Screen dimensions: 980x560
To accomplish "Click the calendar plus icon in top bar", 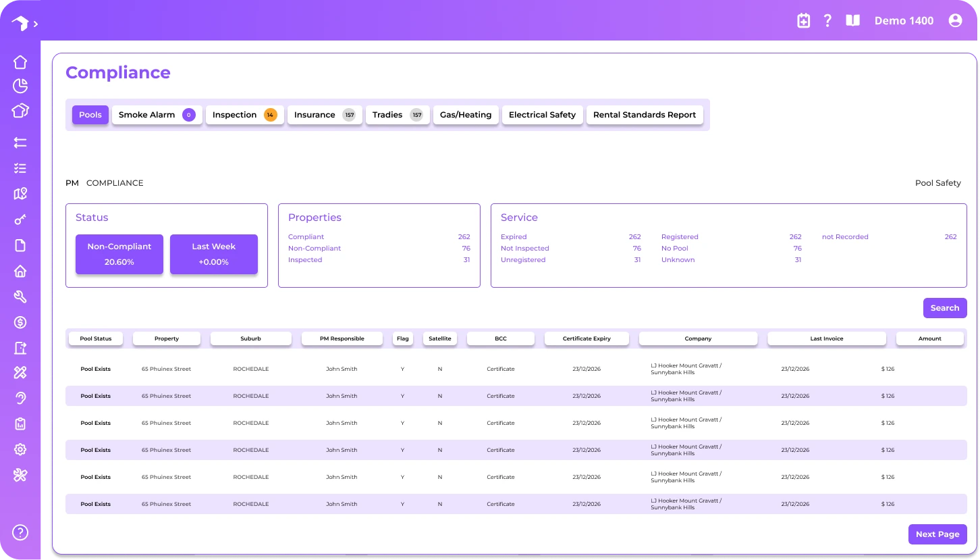I will pyautogui.click(x=803, y=21).
